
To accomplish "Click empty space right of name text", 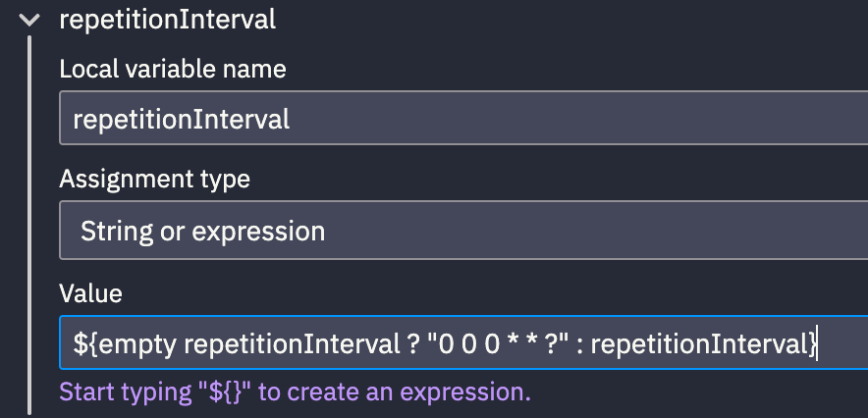I will coord(578,119).
